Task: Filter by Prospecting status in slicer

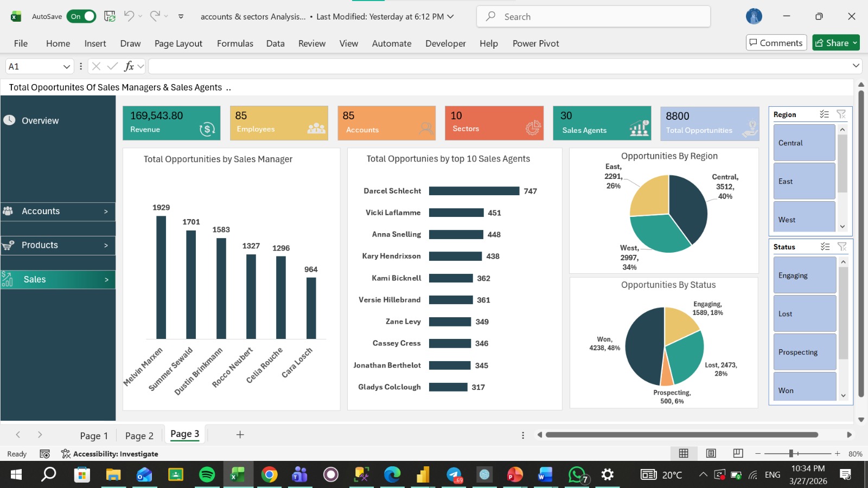Action: [x=805, y=352]
